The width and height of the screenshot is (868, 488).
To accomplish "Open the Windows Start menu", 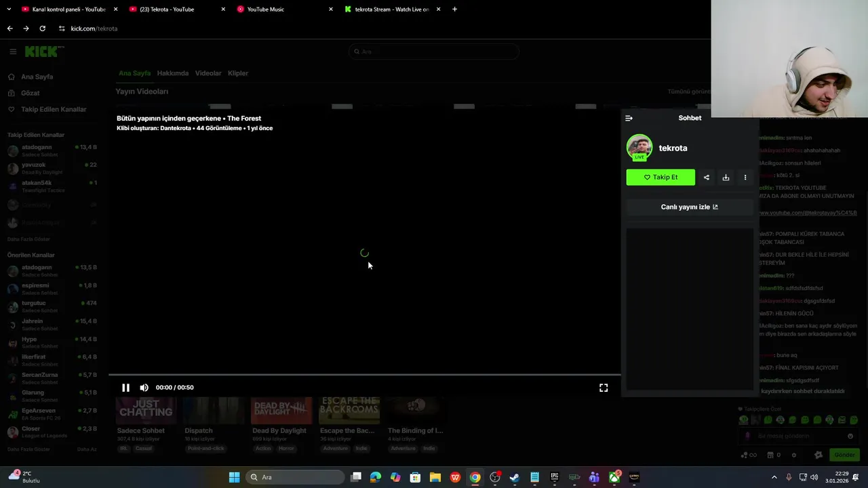I will click(234, 477).
